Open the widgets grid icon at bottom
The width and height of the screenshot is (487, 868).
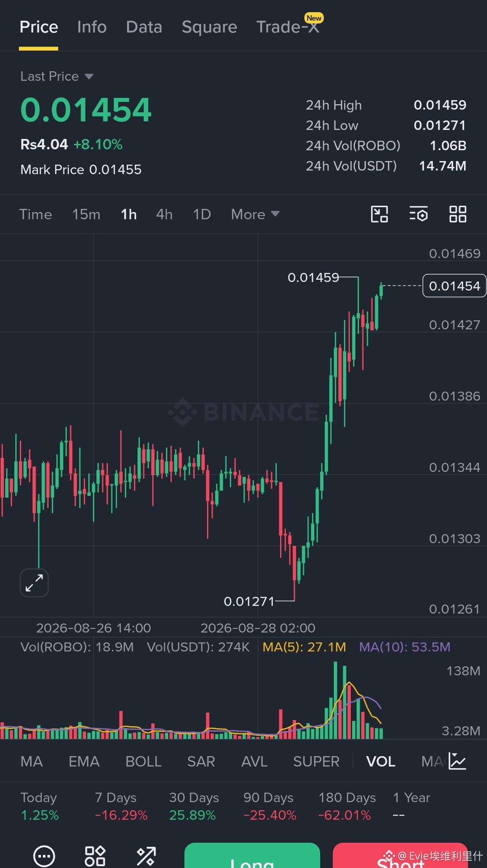tap(95, 856)
